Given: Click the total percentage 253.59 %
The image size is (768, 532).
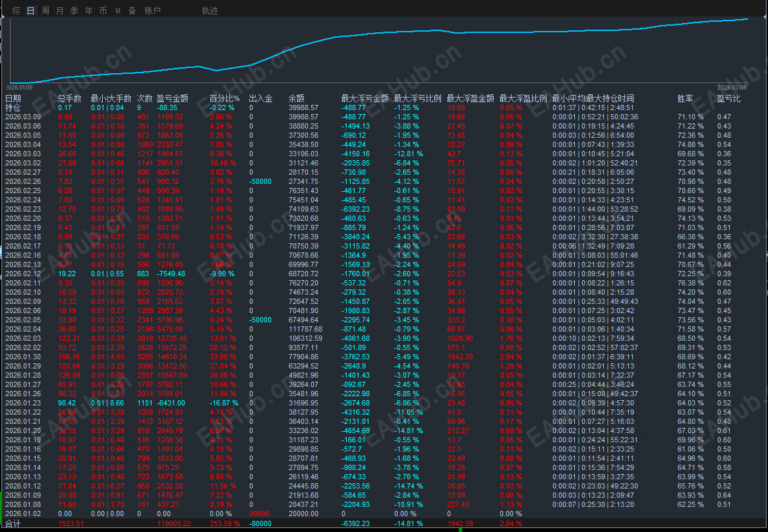Looking at the screenshot, I should [x=225, y=523].
